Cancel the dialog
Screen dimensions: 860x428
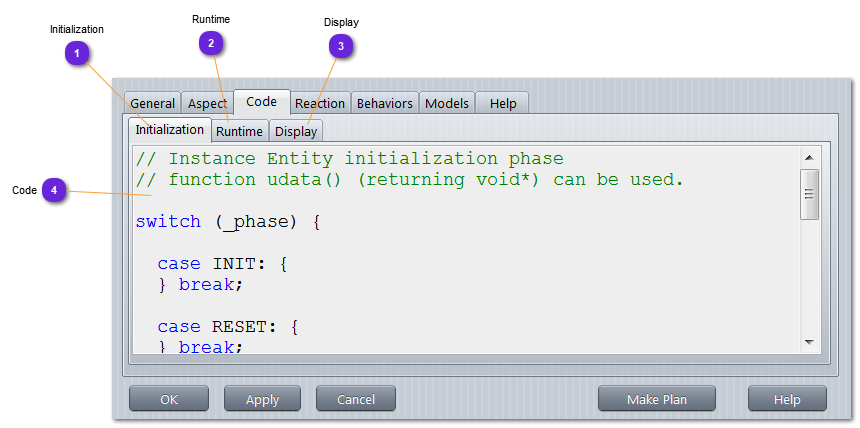(355, 399)
